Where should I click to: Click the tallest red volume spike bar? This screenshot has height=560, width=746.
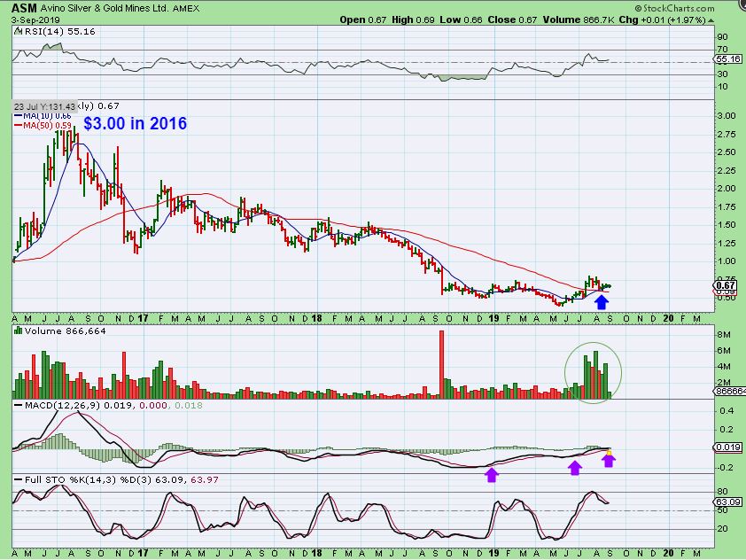click(441, 364)
